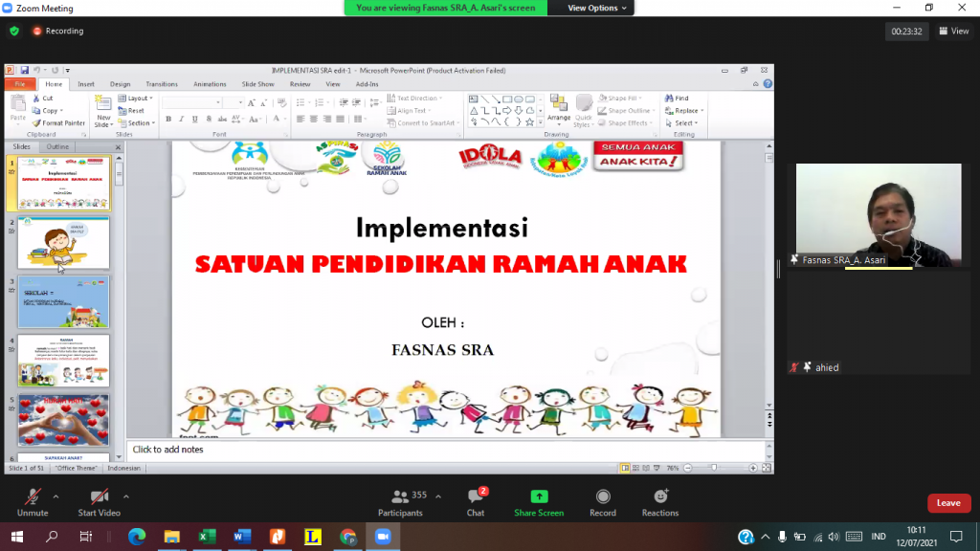Click the green Share Screen icon
This screenshot has height=551, width=980.
(539, 497)
